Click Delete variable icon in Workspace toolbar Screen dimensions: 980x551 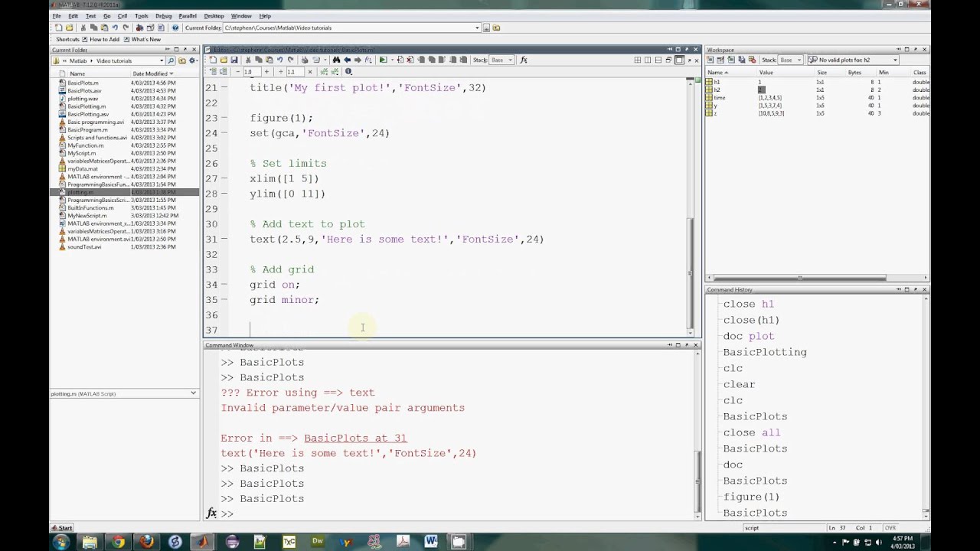(x=753, y=60)
